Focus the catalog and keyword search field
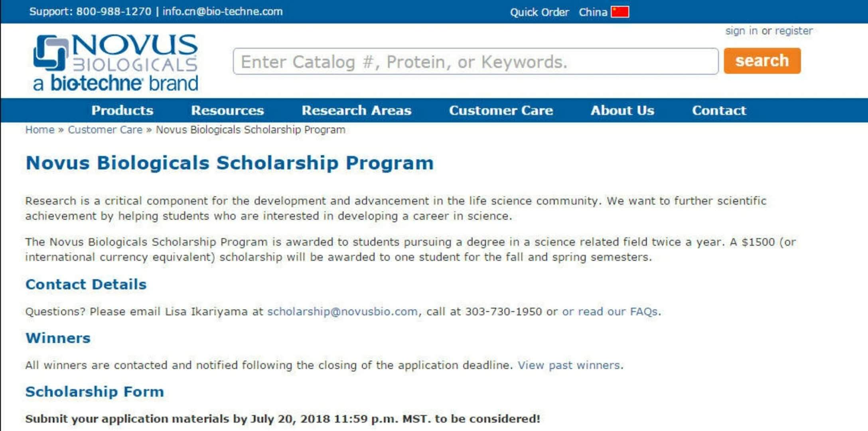This screenshot has width=868, height=431. (475, 61)
